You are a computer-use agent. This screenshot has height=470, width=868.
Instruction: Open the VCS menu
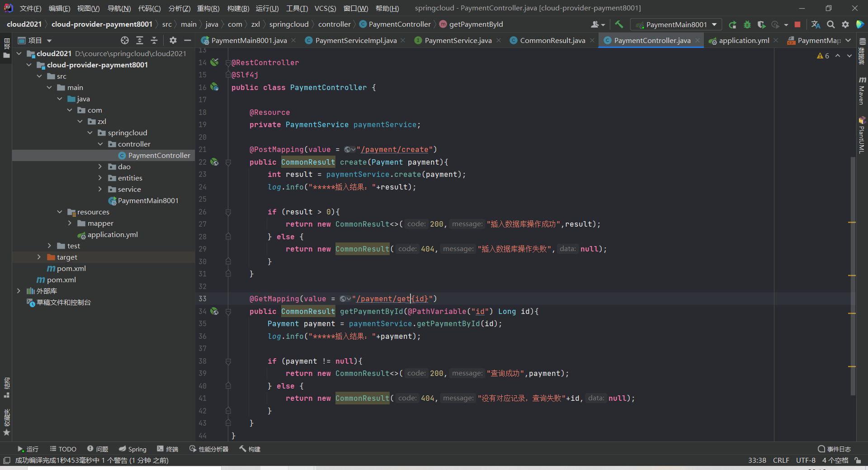point(325,8)
